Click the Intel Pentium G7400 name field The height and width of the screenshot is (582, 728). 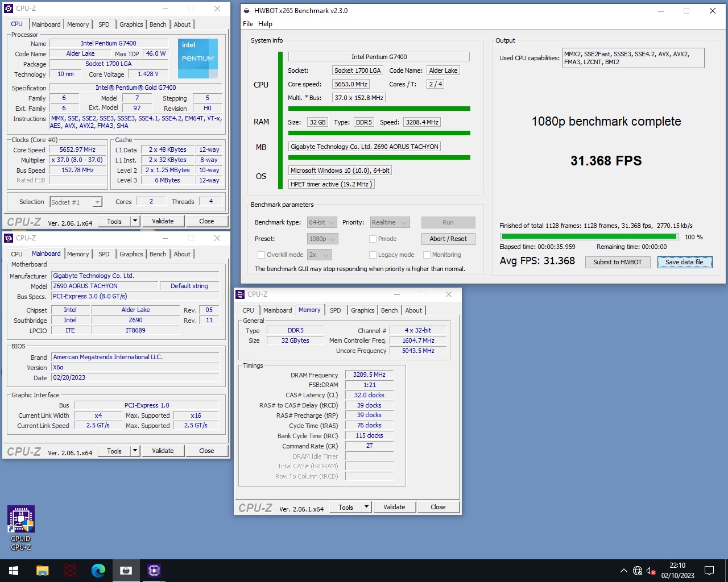[x=108, y=43]
